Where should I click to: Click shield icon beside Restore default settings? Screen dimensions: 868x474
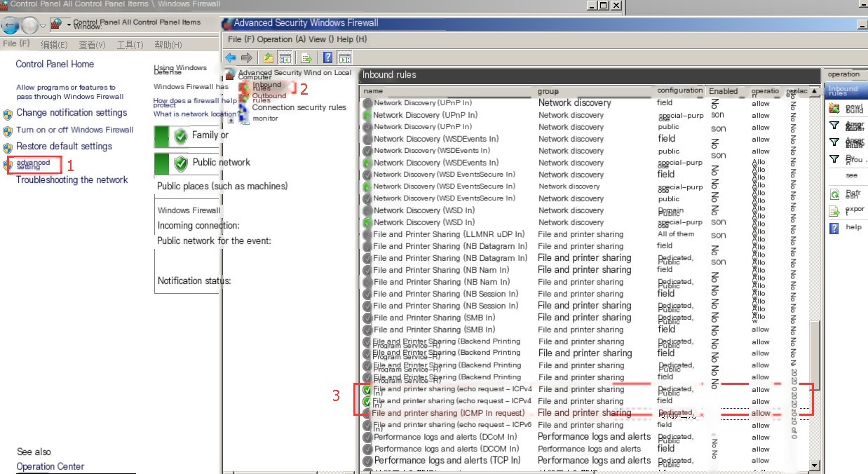tap(8, 148)
